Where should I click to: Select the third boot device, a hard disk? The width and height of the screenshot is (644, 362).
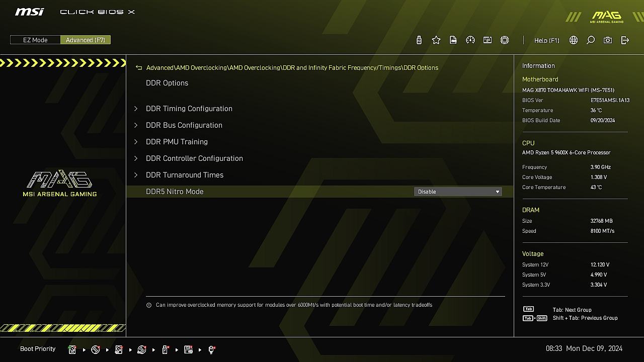tap(119, 349)
